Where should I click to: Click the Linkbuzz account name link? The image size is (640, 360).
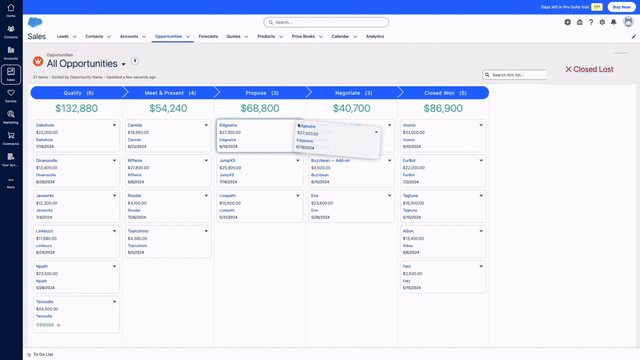click(x=44, y=246)
